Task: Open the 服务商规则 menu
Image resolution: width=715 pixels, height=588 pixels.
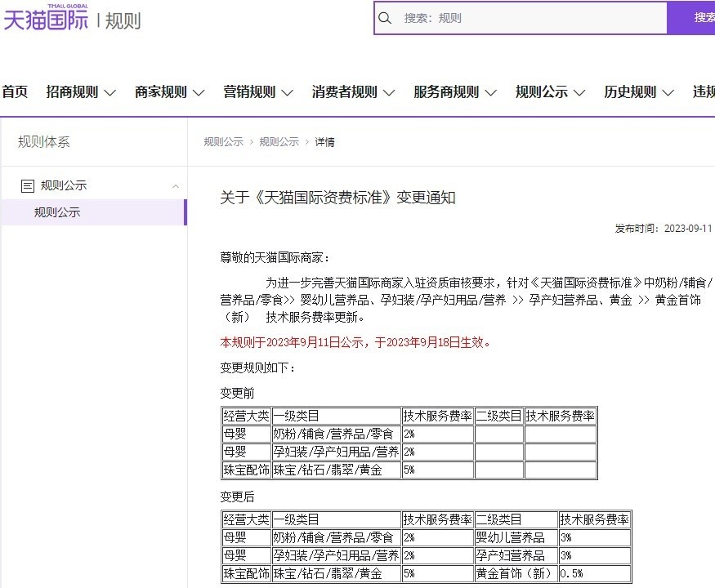Action: [446, 92]
